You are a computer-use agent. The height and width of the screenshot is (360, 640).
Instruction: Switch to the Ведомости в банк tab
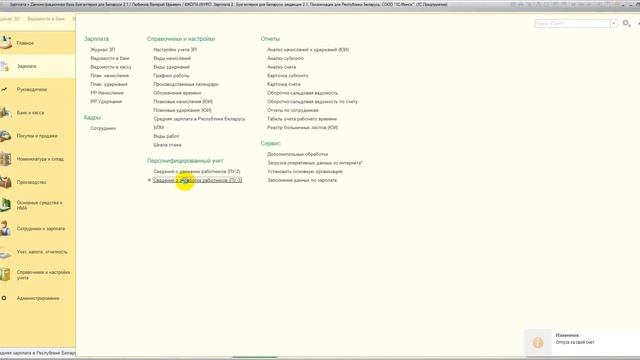tap(46, 19)
